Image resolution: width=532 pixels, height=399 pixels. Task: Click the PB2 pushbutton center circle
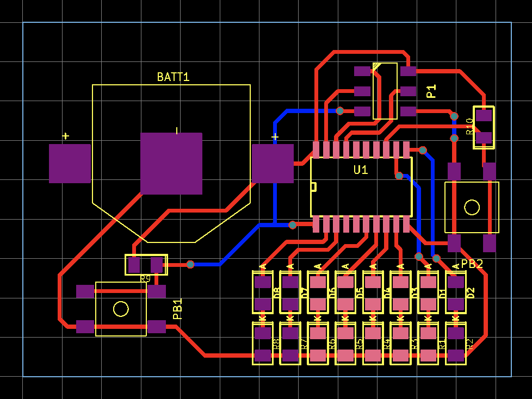click(472, 208)
